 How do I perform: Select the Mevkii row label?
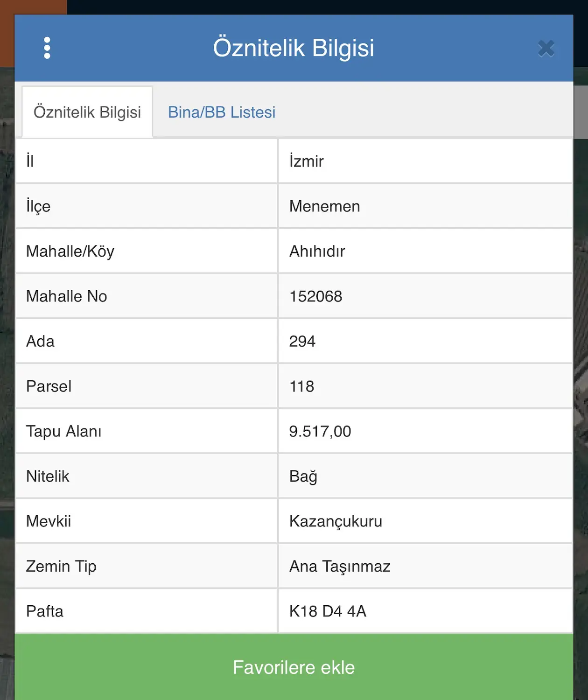(x=49, y=521)
